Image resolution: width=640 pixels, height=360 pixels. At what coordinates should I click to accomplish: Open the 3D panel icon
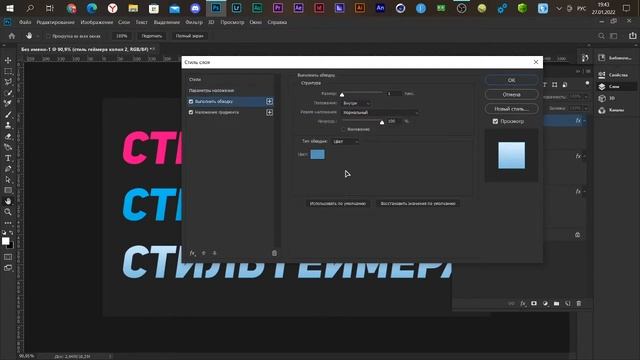click(602, 98)
